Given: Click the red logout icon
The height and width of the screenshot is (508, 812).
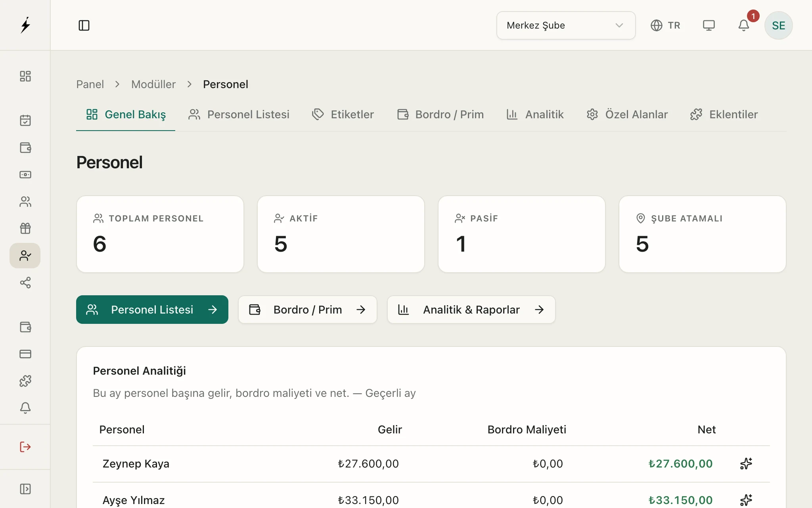Looking at the screenshot, I should (25, 447).
